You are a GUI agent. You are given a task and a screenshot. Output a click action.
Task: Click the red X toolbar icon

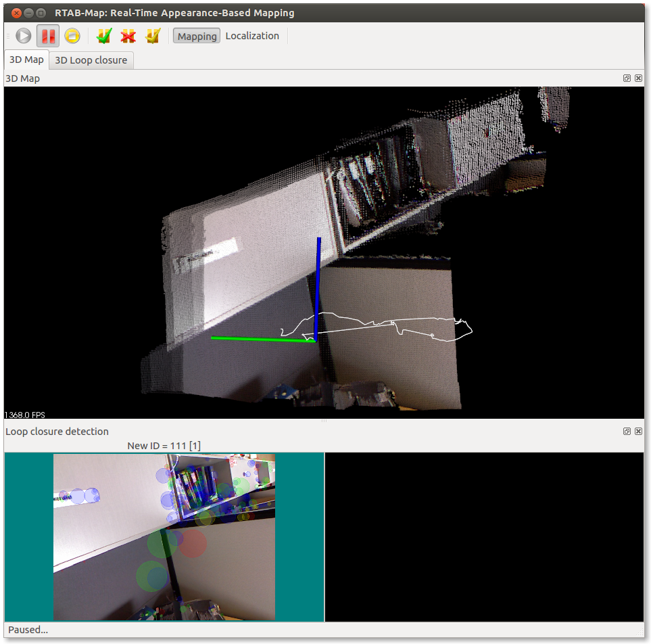[128, 37]
